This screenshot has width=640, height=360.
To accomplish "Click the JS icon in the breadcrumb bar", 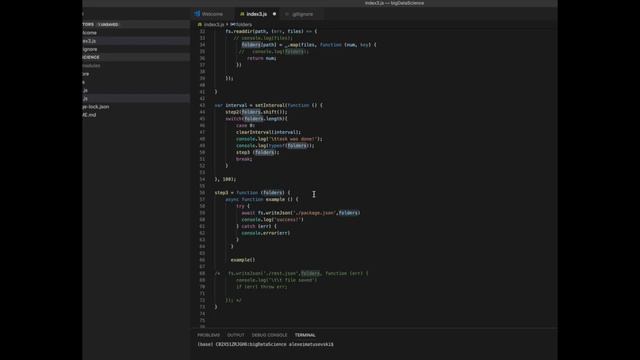I will click(x=200, y=24).
